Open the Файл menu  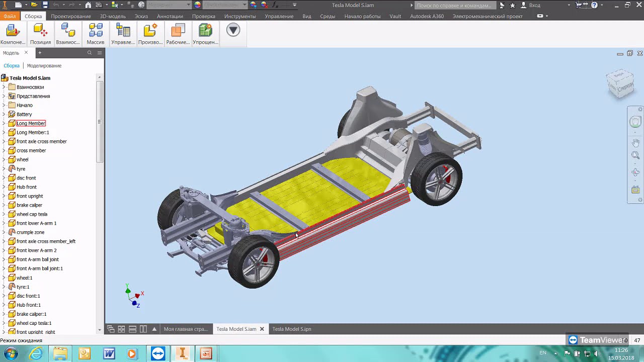[x=10, y=16]
